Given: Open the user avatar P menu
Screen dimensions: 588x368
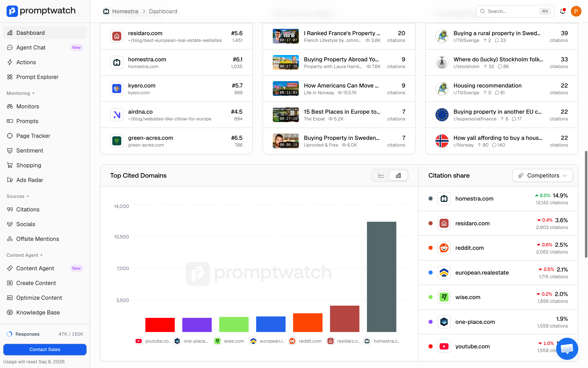Looking at the screenshot, I should coord(576,11).
